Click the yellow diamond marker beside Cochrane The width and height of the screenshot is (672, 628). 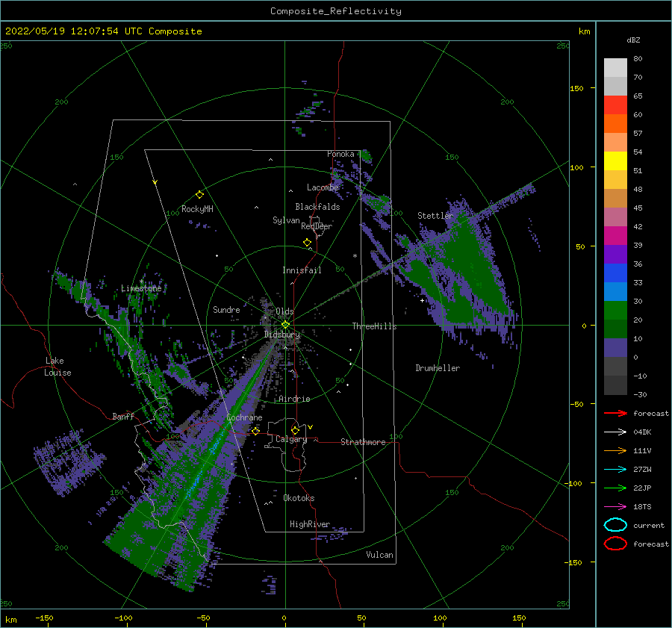[256, 431]
